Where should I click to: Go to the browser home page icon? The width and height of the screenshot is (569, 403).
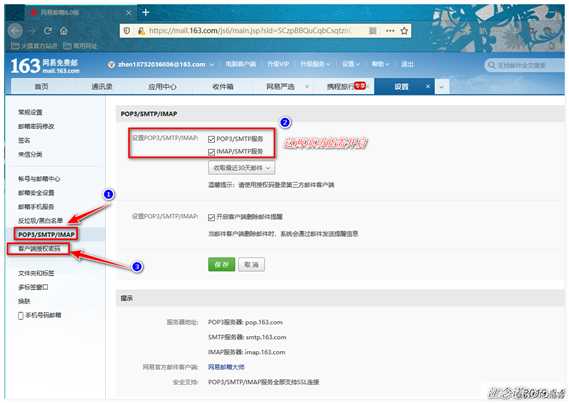pyautogui.click(x=64, y=31)
